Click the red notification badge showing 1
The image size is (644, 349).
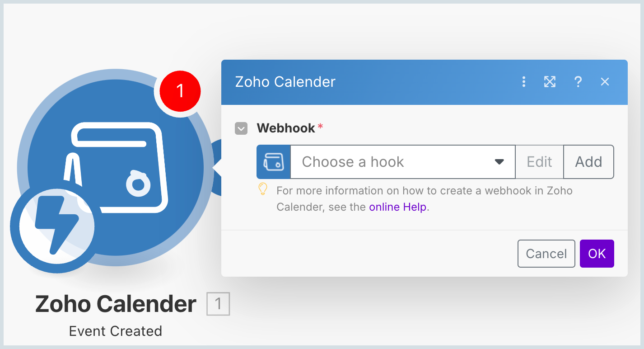pos(180,91)
